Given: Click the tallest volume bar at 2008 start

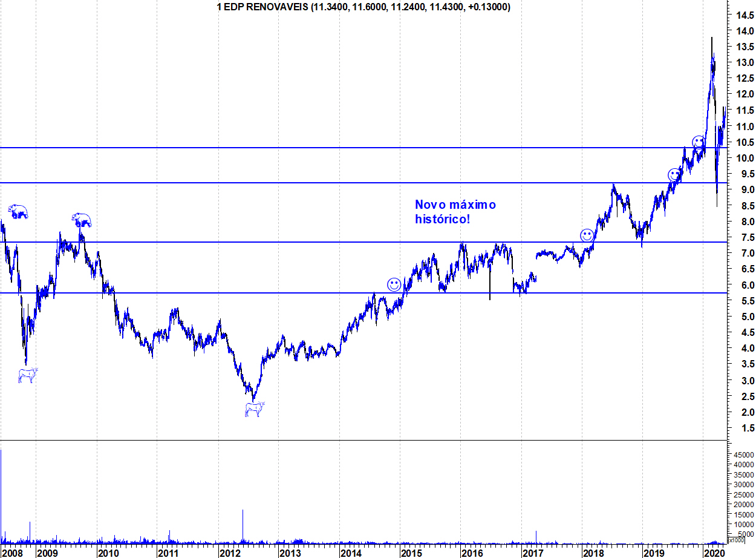Looking at the screenshot, I should click(1, 496).
